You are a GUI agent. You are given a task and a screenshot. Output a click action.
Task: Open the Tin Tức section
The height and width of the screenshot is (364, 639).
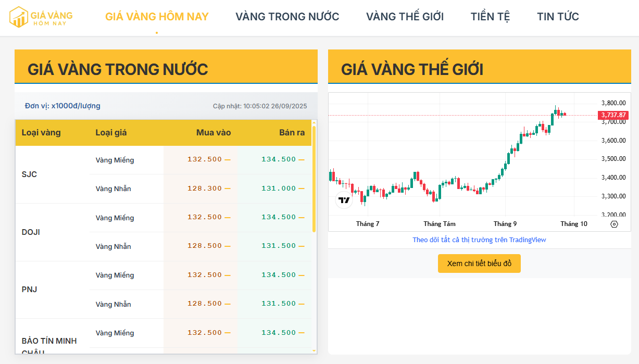pos(558,17)
